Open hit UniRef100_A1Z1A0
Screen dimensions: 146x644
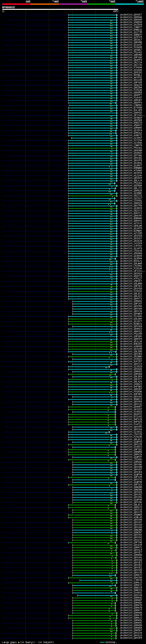[x=131, y=175]
